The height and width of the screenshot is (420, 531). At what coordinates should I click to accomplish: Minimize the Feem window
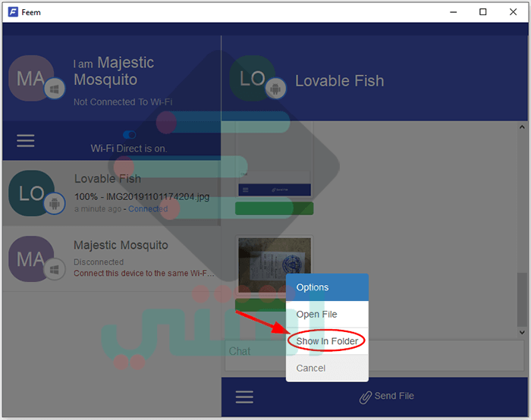click(x=454, y=12)
